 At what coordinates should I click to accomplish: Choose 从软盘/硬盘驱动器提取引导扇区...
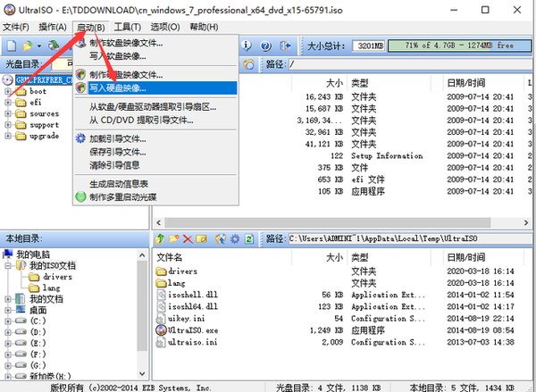[x=155, y=107]
